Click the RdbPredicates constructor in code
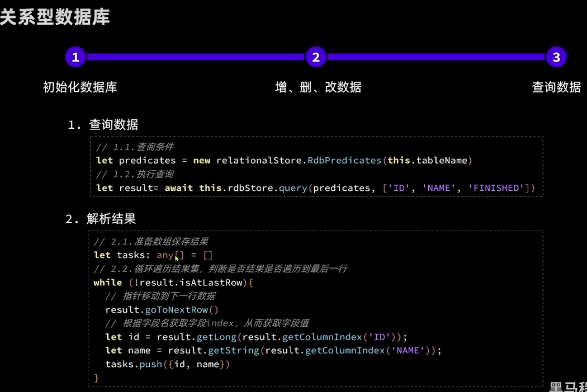587x392 pixels. [x=344, y=160]
